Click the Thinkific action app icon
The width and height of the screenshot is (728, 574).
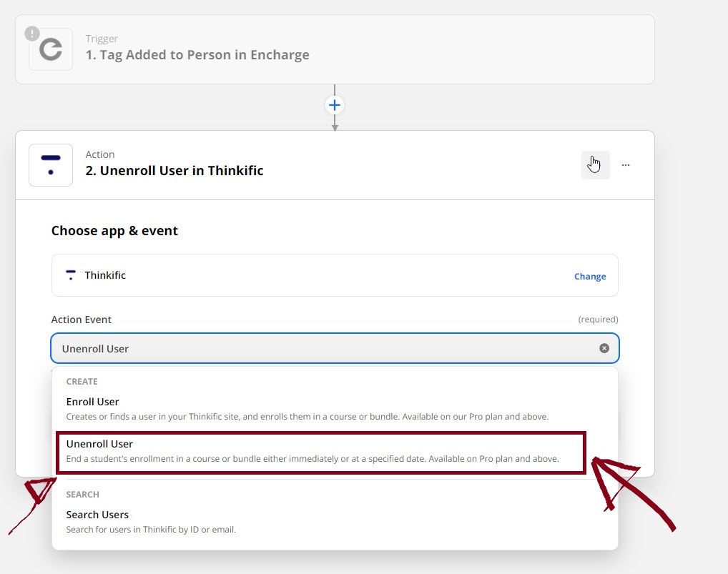[51, 165]
